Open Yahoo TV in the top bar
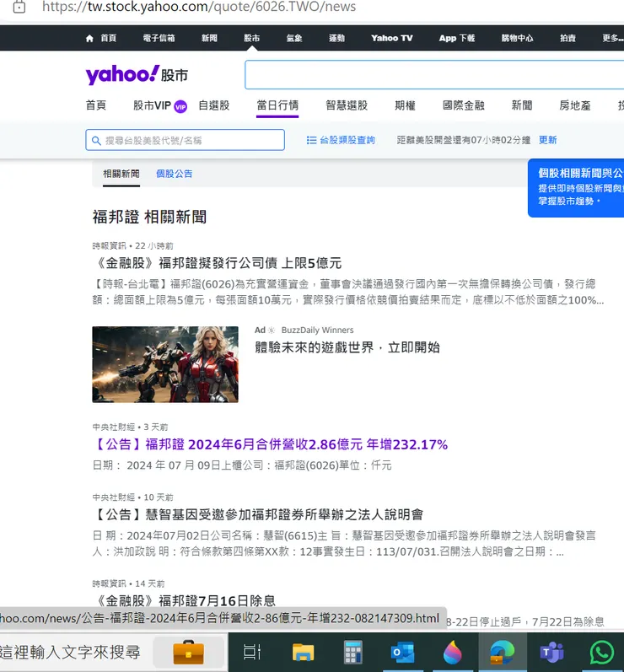The width and height of the screenshot is (624, 672). tap(392, 38)
